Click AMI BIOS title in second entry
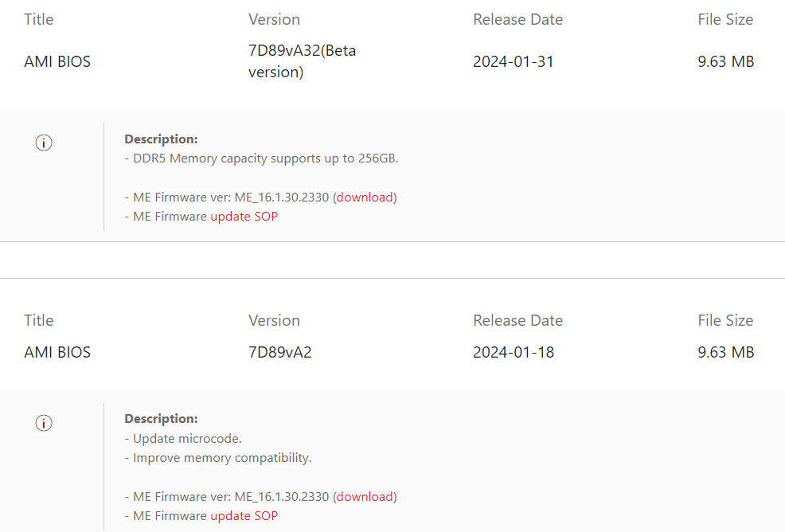This screenshot has height=532, width=785. tap(57, 352)
